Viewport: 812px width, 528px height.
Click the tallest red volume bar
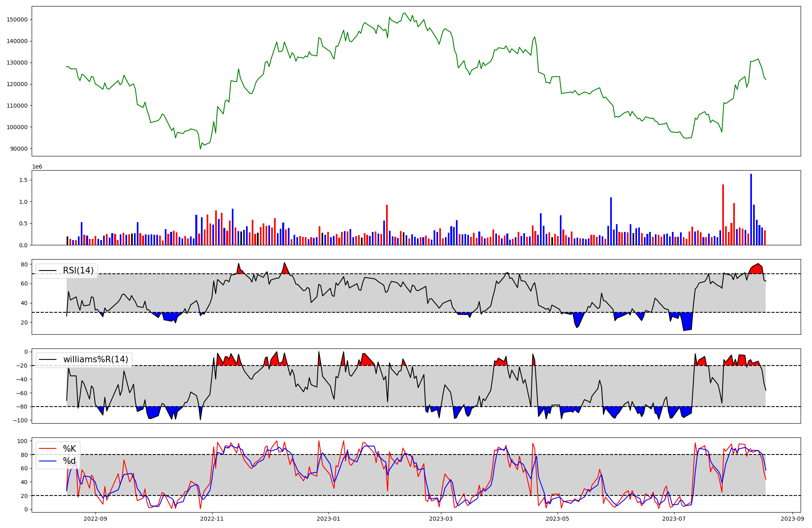pos(723,214)
